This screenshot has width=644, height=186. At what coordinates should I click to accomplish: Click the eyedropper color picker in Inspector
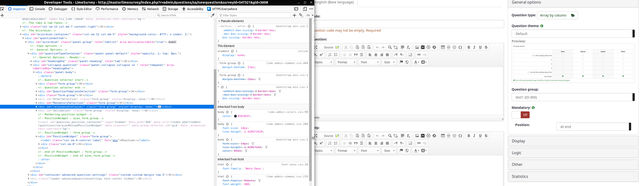click(x=213, y=16)
